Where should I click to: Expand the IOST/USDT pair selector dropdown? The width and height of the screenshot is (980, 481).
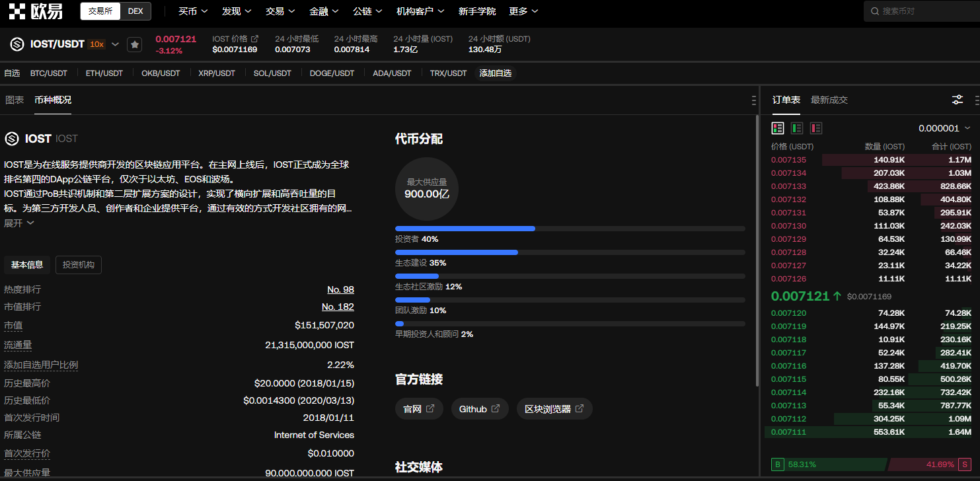(x=115, y=44)
